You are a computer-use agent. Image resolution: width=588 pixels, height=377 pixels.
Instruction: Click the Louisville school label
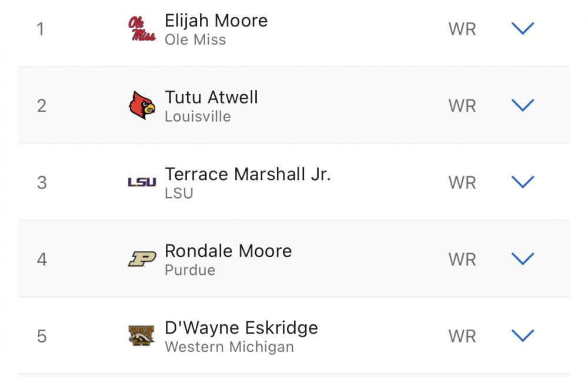[198, 116]
